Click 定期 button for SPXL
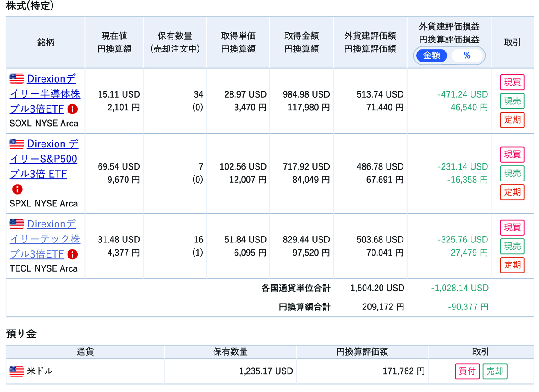 click(512, 192)
